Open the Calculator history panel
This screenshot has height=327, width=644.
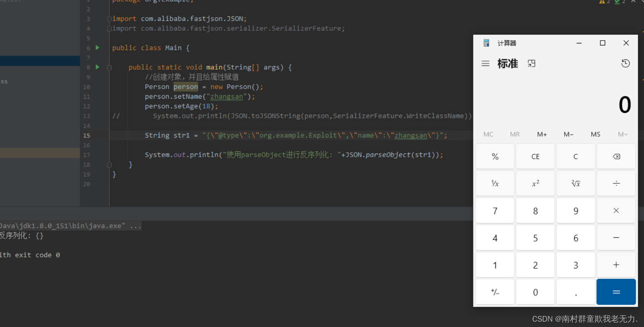[625, 63]
